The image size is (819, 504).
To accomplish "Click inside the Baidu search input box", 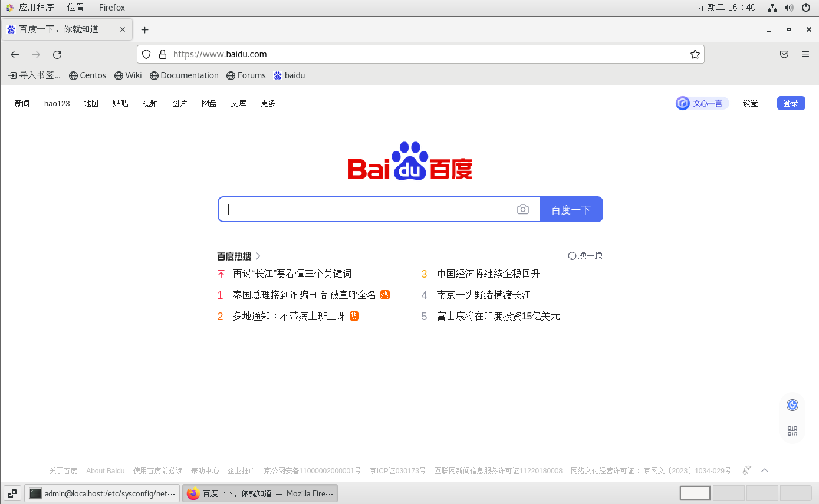I will 366,209.
